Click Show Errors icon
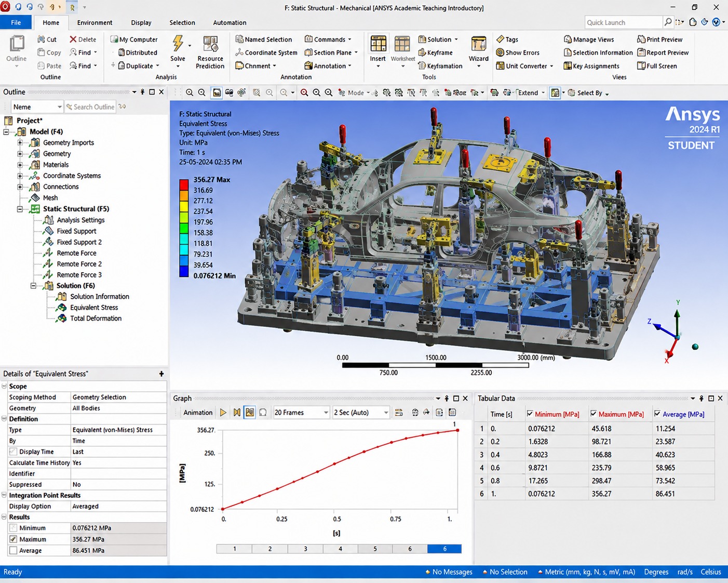This screenshot has height=583, width=728. click(500, 52)
